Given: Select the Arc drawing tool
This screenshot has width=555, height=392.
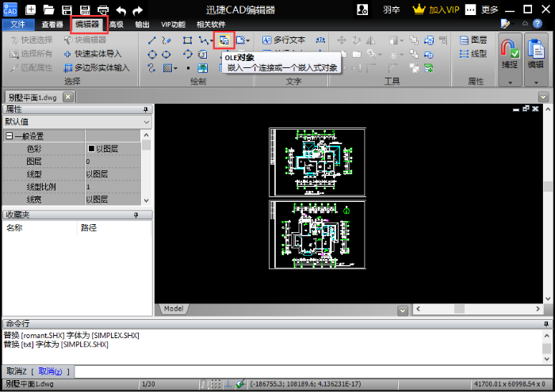Looking at the screenshot, I should 188,54.
